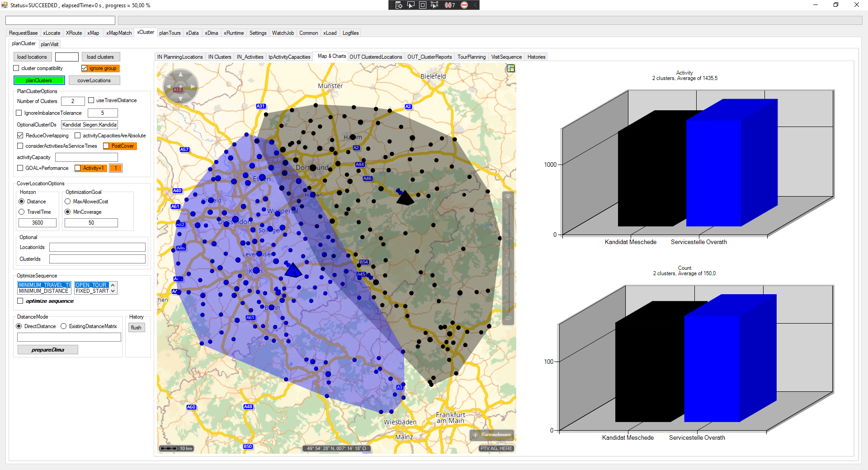The height and width of the screenshot is (470, 868).
Task: Click the black triangle depot marker on the map
Action: 405,198
